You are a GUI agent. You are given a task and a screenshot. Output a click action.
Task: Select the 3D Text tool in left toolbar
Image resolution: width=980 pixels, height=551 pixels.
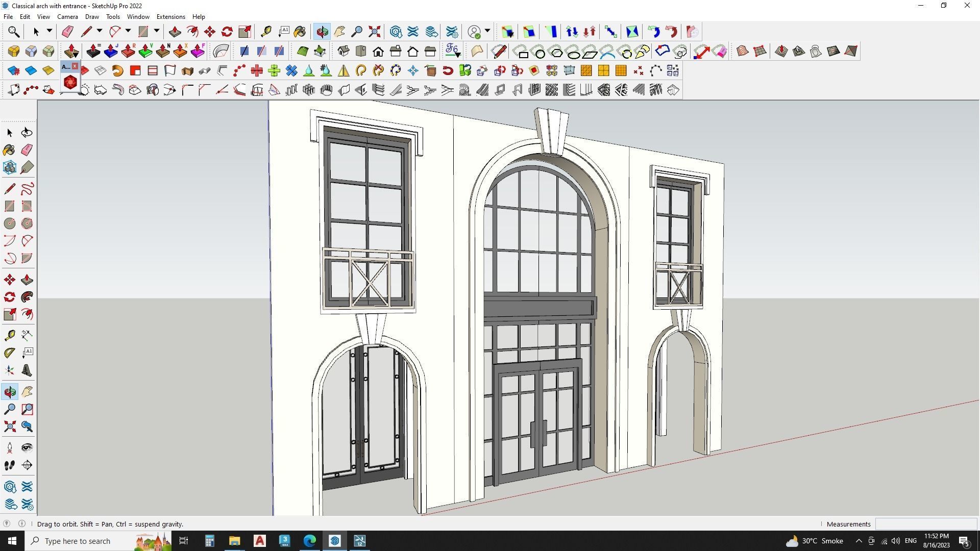(27, 370)
